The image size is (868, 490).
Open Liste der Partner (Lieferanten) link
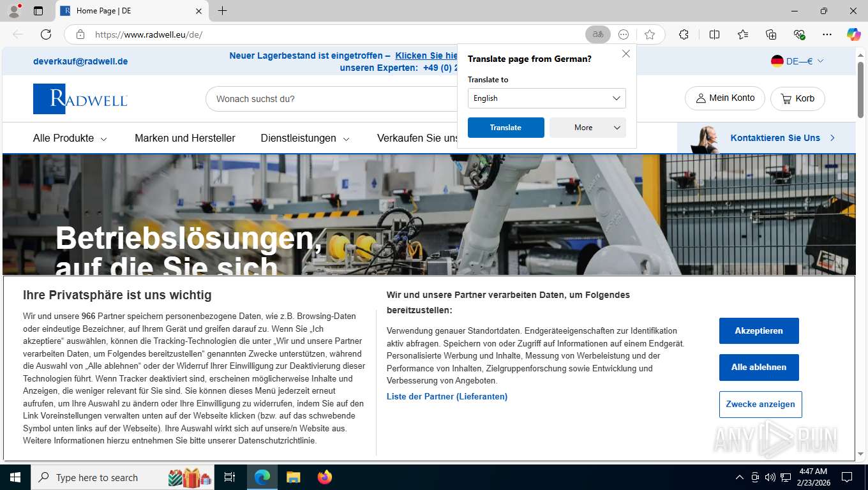[447, 396]
